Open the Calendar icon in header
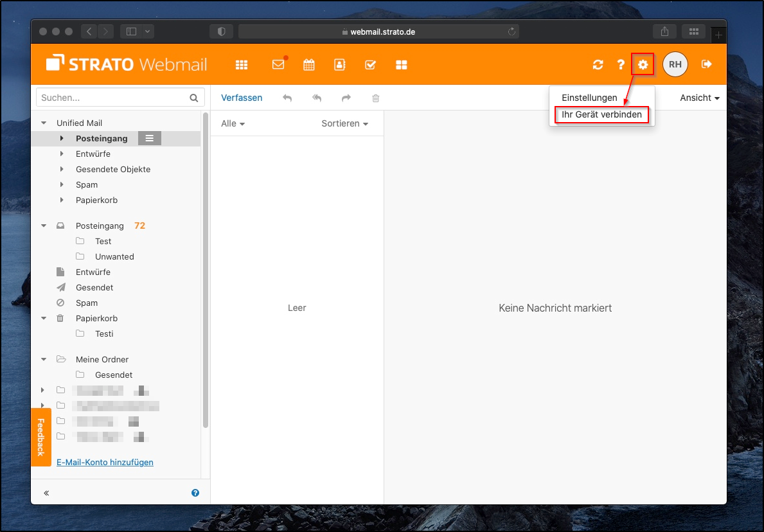 coord(309,65)
